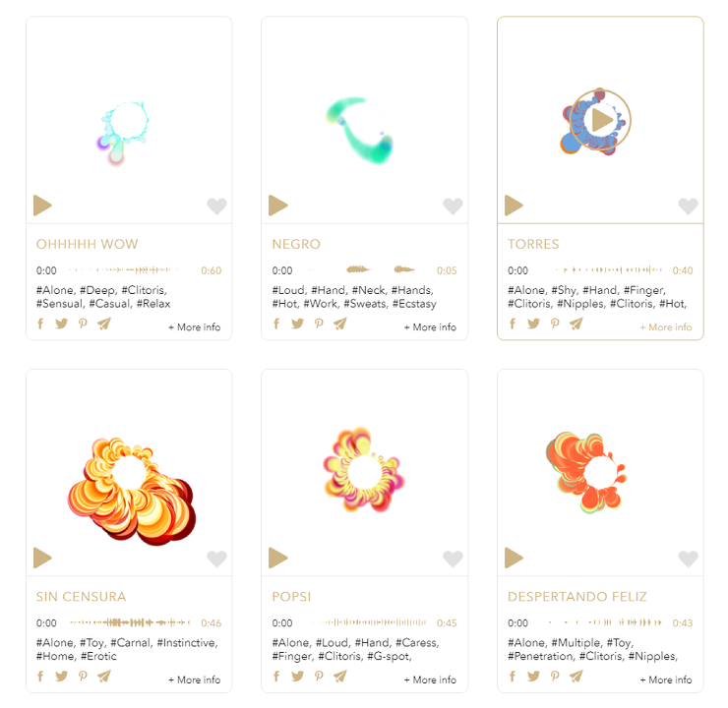The image size is (728, 708).
Task: Share POPSI on Twitter
Action: 298,676
